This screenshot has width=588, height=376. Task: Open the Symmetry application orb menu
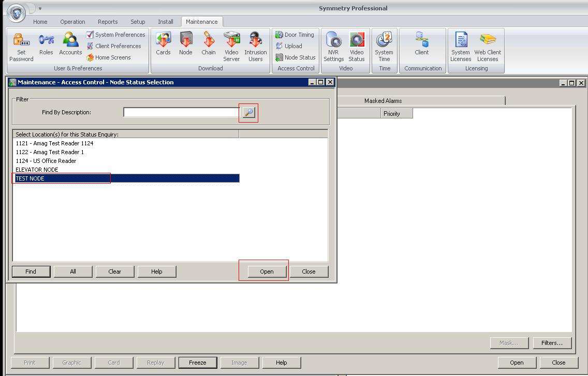16,13
